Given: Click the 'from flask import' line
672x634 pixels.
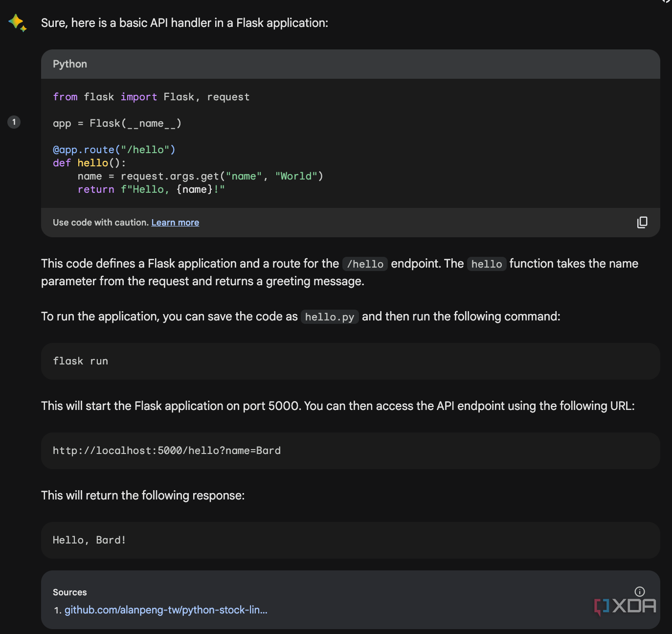Looking at the screenshot, I should tap(151, 97).
